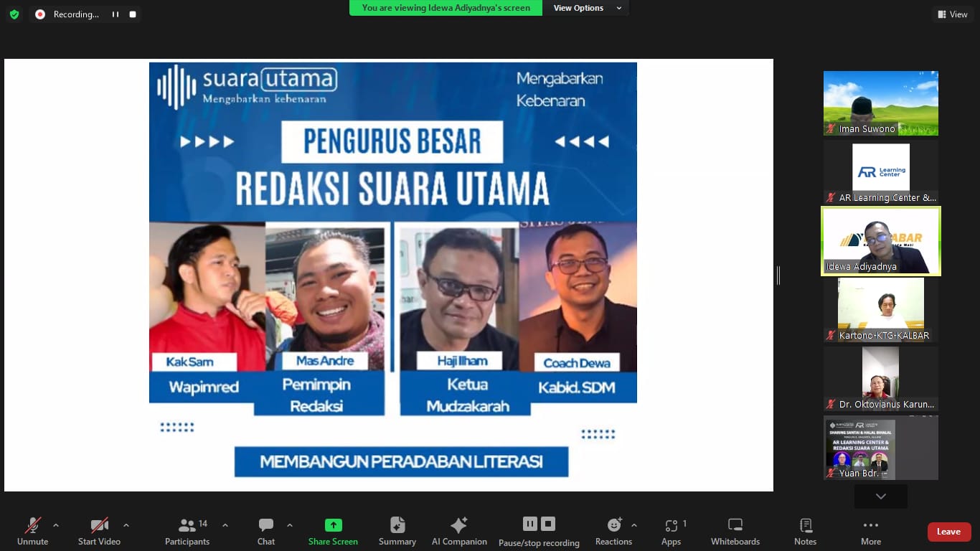Open the Chat panel

266,532
